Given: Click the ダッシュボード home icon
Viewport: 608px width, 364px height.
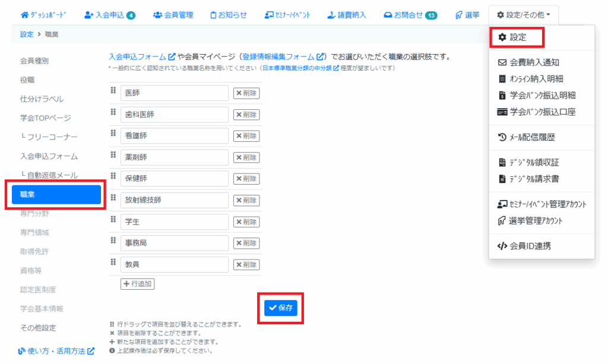Looking at the screenshot, I should [x=24, y=15].
